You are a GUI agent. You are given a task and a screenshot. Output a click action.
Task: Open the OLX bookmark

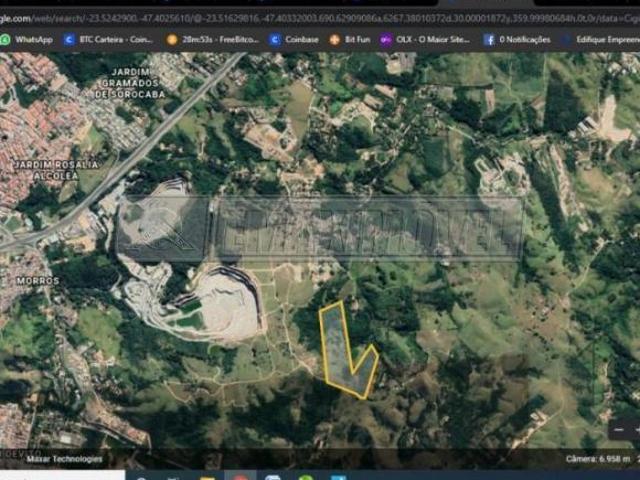(x=424, y=39)
